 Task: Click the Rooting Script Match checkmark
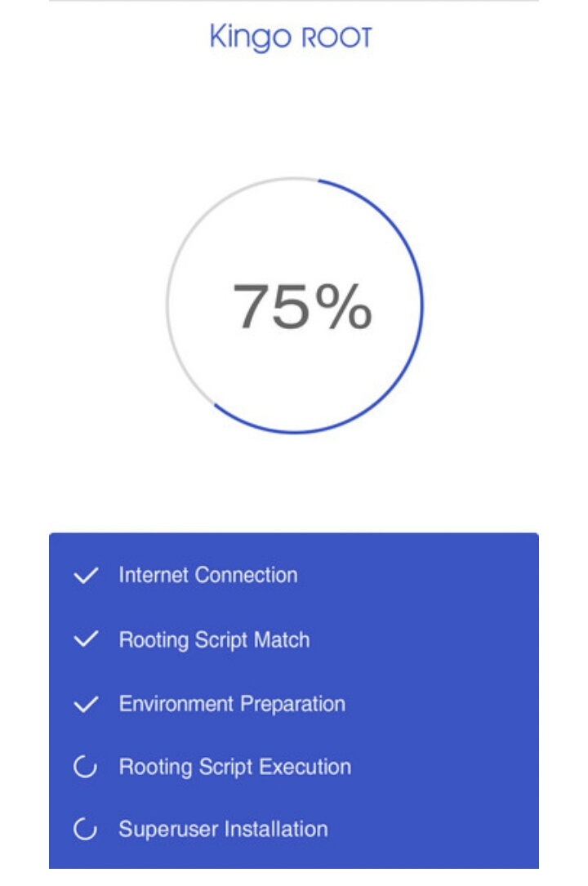(86, 639)
